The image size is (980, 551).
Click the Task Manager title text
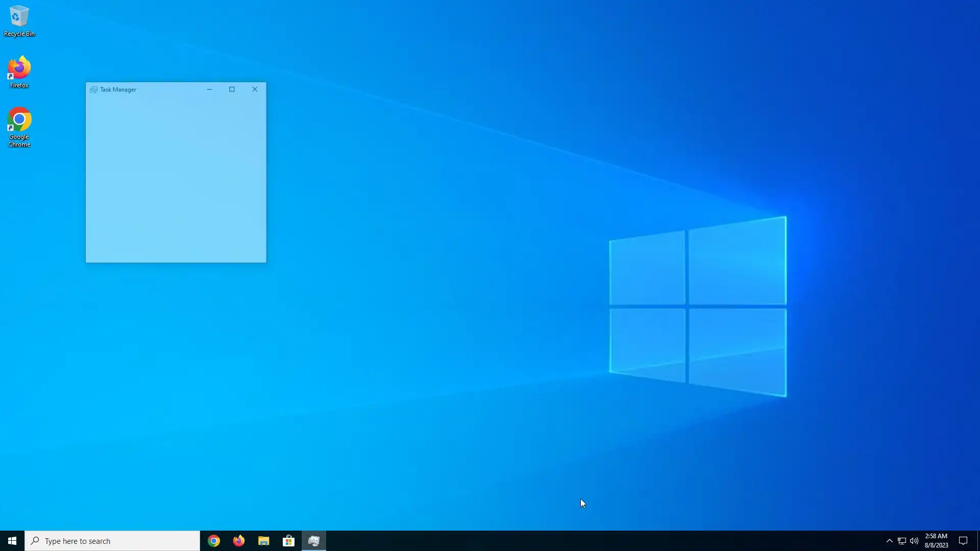tap(118, 90)
